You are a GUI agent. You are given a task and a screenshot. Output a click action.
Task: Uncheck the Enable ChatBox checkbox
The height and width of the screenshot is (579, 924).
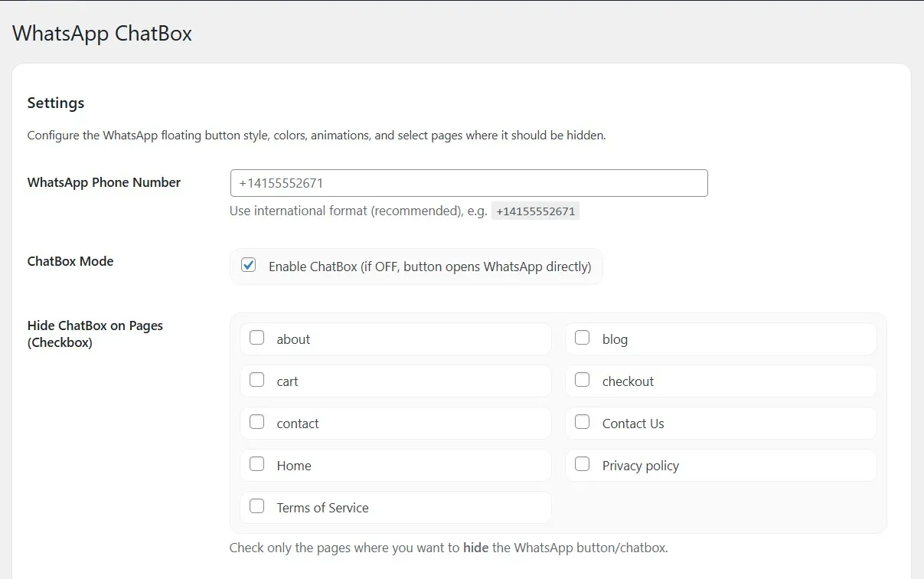coord(248,266)
